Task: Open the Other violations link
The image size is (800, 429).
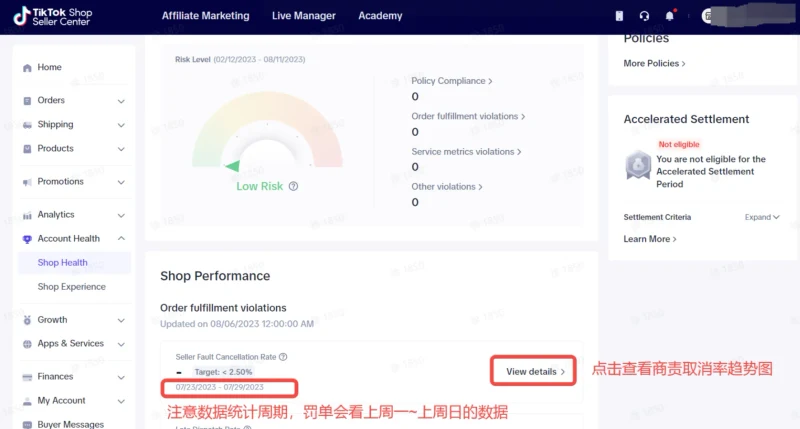Action: pos(446,187)
